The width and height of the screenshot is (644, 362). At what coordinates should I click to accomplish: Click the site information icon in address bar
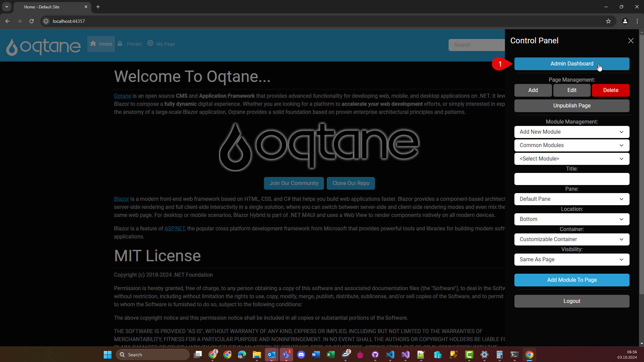coord(46,21)
